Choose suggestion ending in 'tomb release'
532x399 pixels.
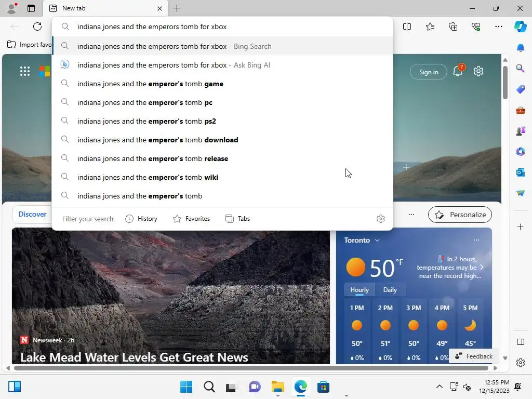pyautogui.click(x=222, y=158)
